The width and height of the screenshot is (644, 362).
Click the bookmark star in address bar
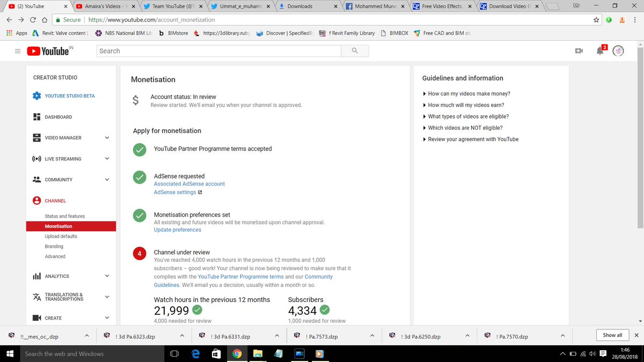point(597,20)
